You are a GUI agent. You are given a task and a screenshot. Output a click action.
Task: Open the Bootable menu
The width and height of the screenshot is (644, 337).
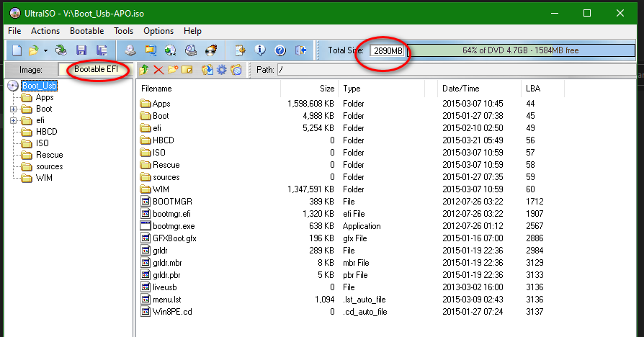(86, 31)
